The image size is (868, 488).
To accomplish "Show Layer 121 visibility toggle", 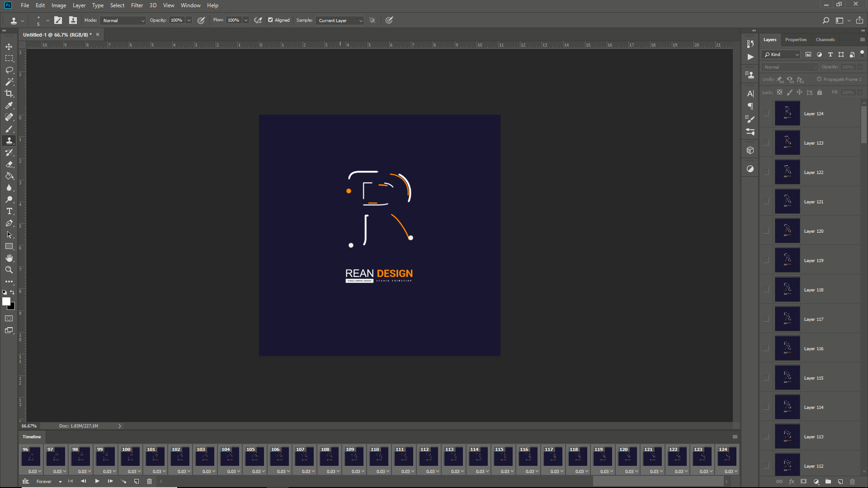I will coord(766,202).
